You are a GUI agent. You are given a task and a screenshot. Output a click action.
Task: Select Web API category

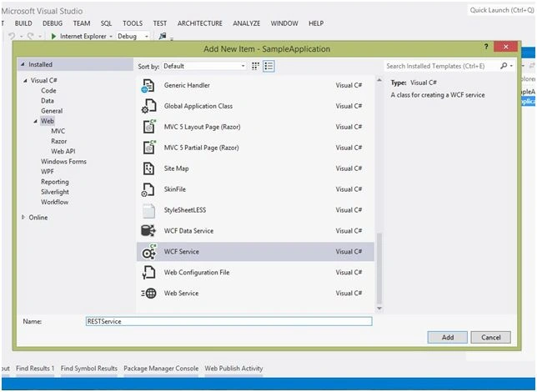click(x=63, y=151)
